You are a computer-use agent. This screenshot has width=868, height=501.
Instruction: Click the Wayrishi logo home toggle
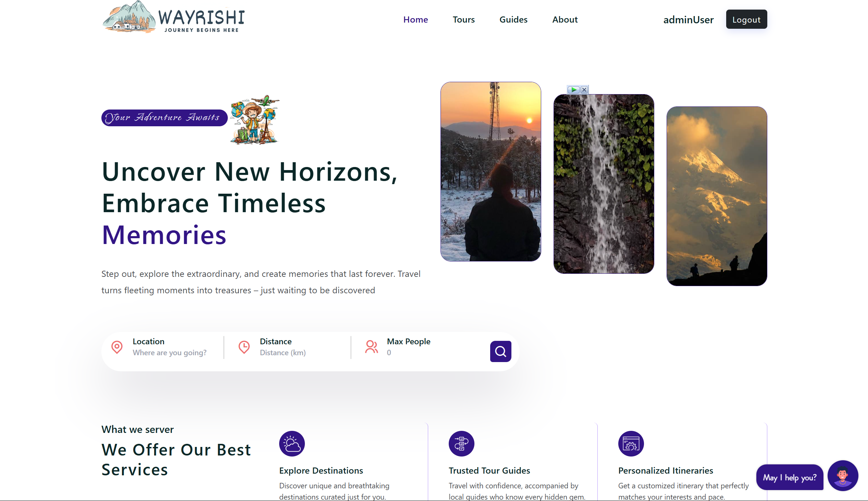[173, 19]
